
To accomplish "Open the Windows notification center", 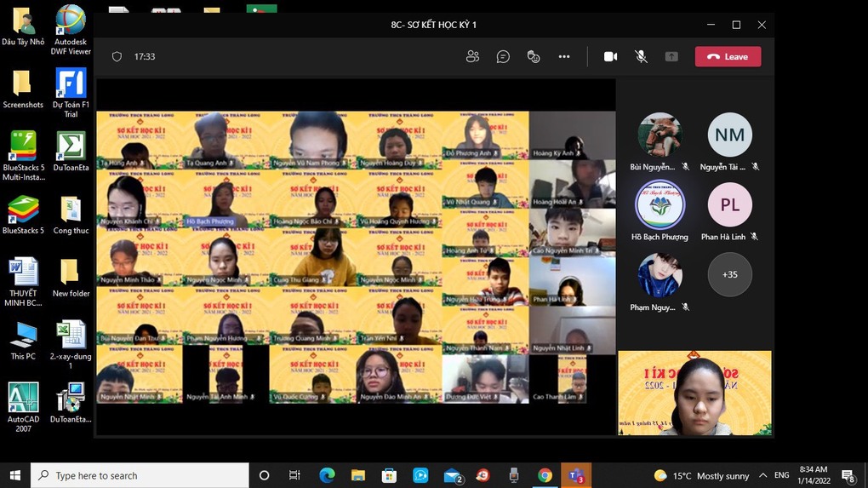I will coord(848,475).
